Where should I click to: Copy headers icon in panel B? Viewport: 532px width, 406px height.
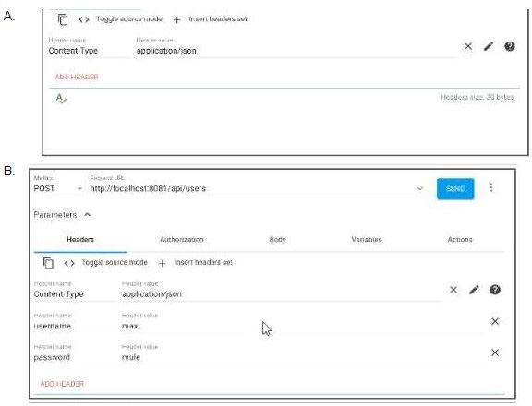click(x=48, y=263)
